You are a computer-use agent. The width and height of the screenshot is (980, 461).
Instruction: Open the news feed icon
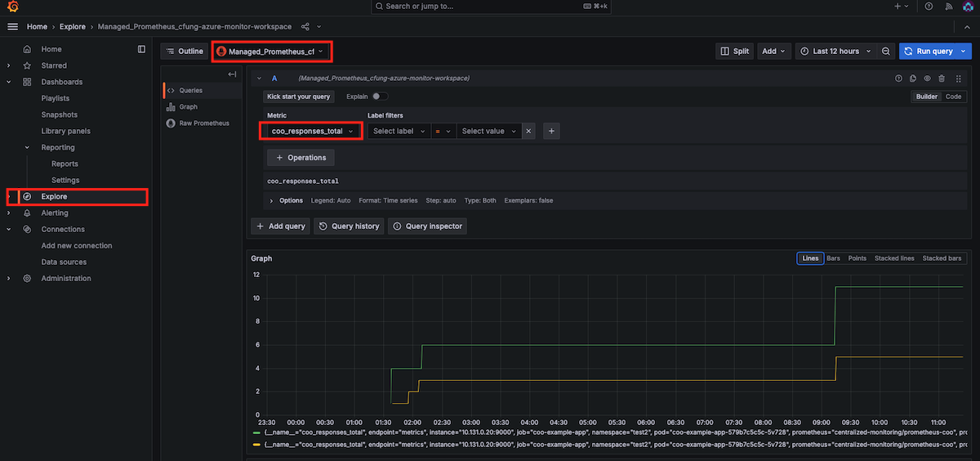tap(947, 6)
